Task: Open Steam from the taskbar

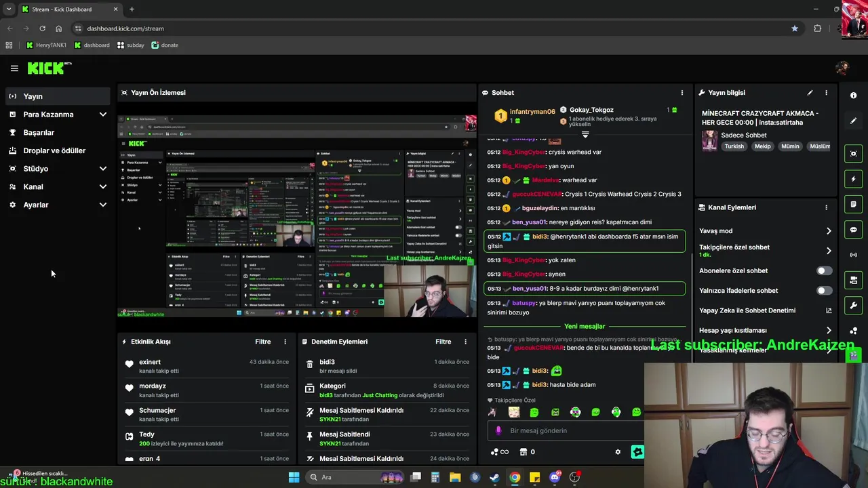Action: click(x=495, y=477)
